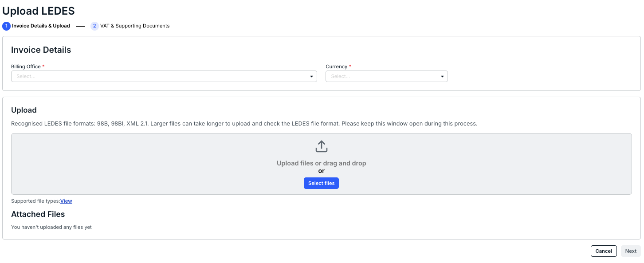Click the 'Billing Office' field label
644x263 pixels.
(26, 67)
